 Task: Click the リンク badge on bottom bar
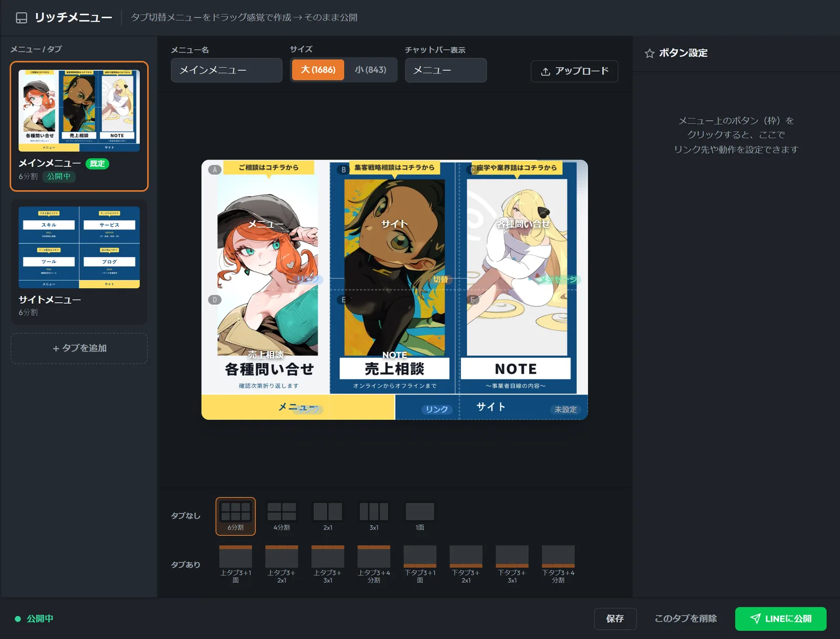pos(437,409)
